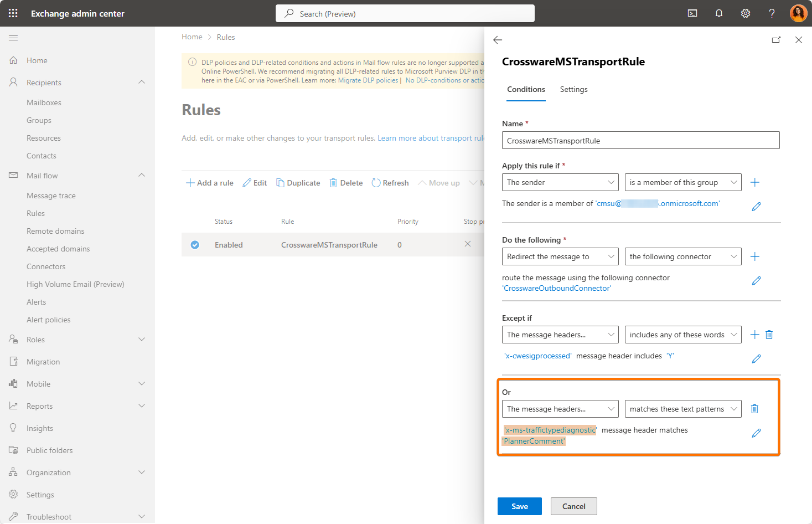The width and height of the screenshot is (812, 524).
Task: Open the Cloud Shell terminal icon
Action: pyautogui.click(x=692, y=13)
